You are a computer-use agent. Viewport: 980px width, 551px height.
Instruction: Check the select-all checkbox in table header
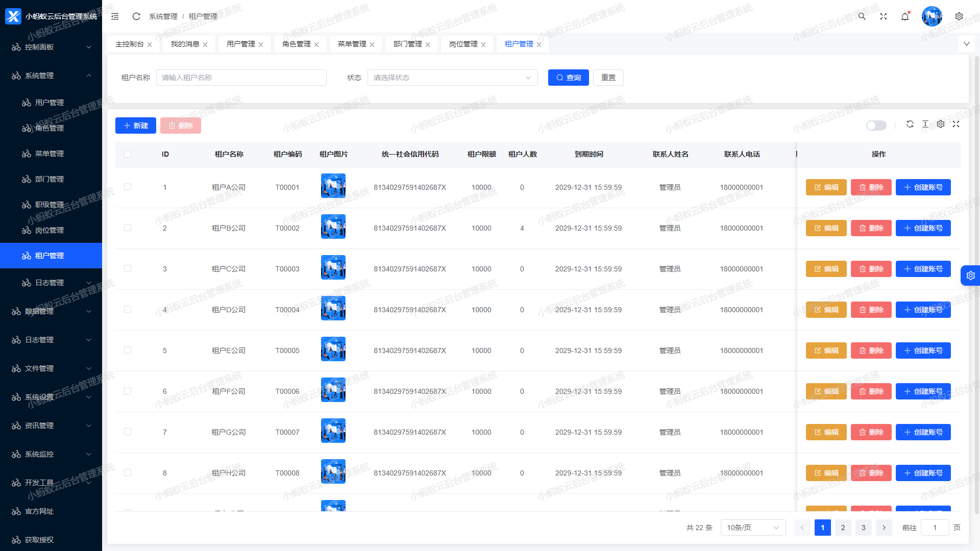coord(128,154)
